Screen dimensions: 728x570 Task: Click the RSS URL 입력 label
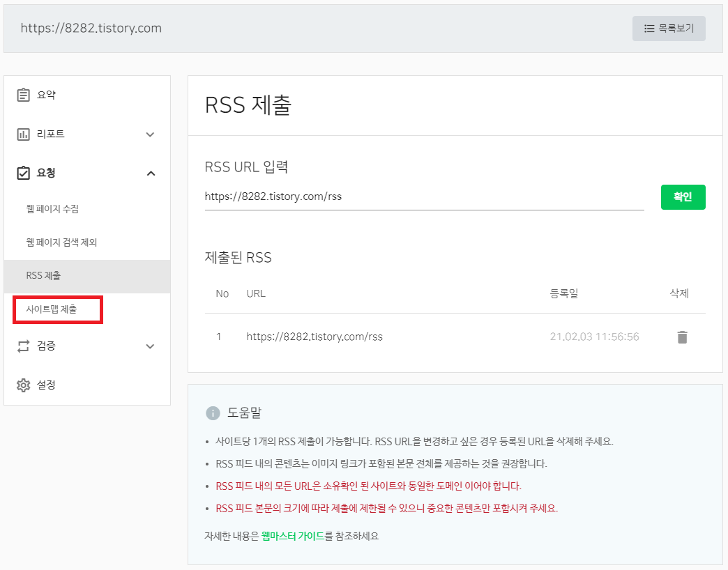(x=247, y=167)
